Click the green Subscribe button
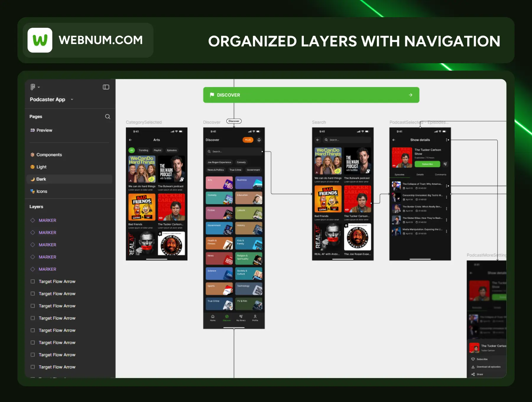Screen dimensions: 532x402 point(427,164)
